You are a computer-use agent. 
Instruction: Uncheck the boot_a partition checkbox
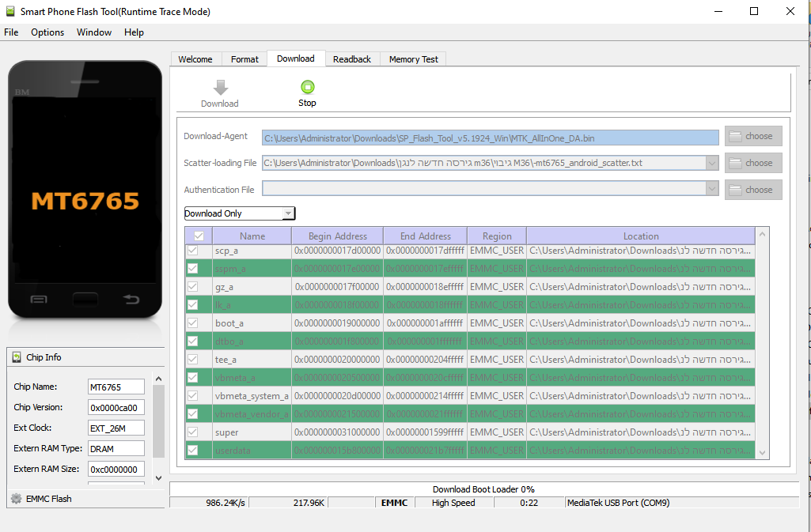point(192,323)
